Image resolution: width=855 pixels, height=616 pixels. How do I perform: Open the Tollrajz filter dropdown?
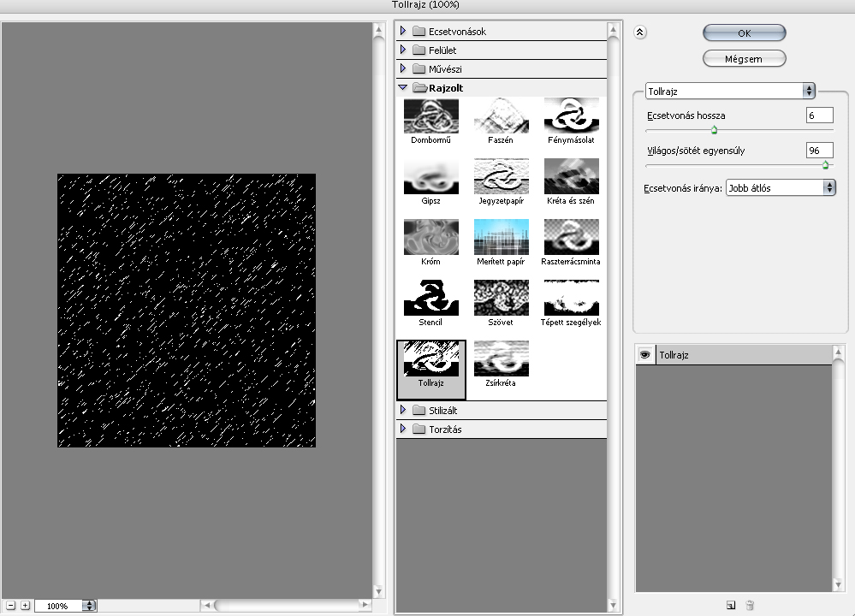[730, 91]
